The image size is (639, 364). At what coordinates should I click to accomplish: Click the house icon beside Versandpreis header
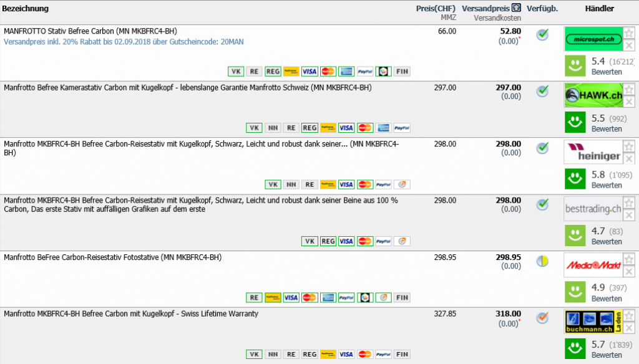[516, 7]
